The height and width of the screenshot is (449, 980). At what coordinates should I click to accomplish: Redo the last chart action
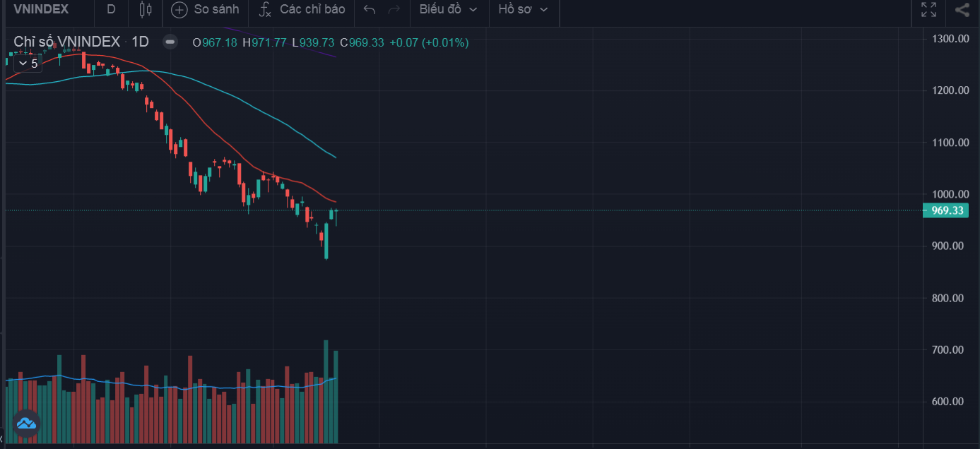coord(394,10)
